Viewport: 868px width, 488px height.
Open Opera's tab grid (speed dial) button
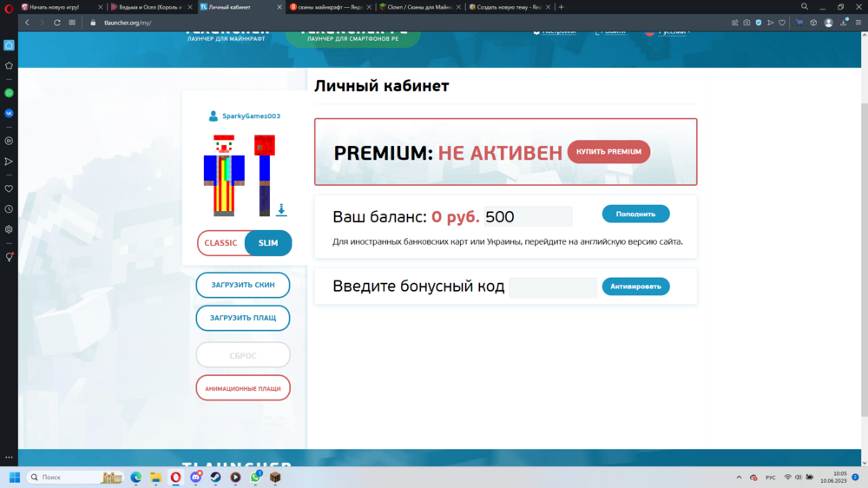click(x=72, y=23)
